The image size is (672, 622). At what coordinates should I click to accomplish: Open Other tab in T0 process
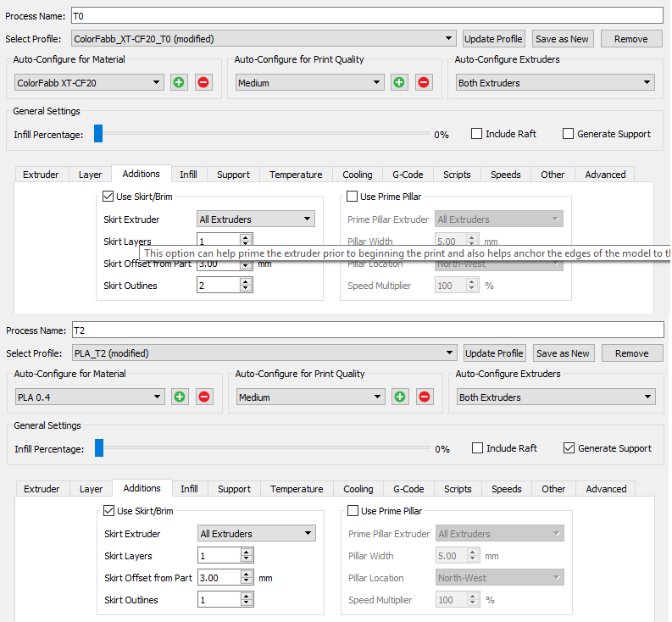pos(553,175)
